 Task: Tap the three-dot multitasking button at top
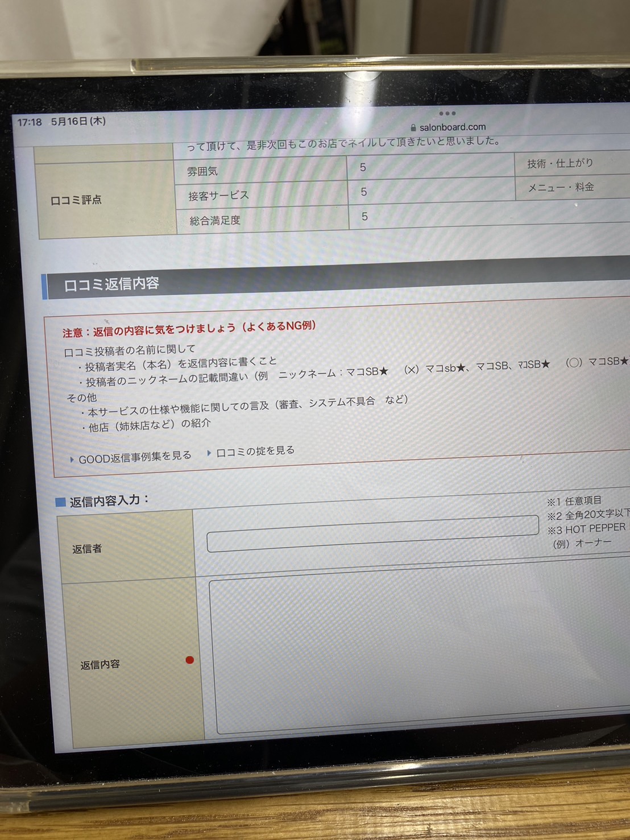click(447, 114)
